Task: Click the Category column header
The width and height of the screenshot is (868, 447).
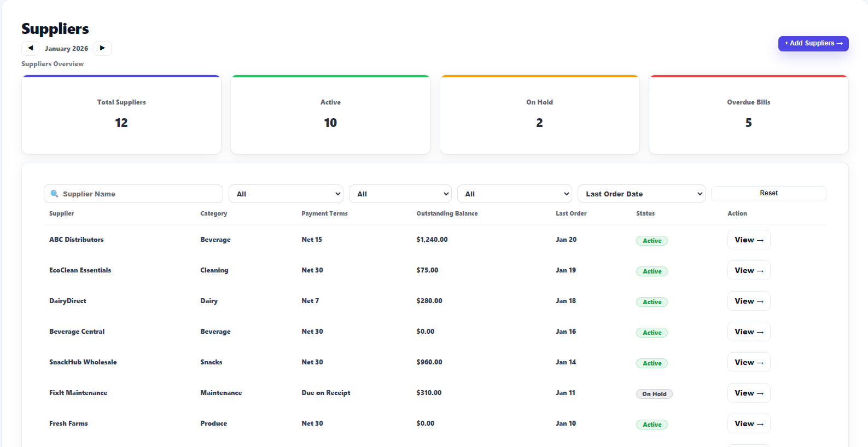Action: (214, 213)
